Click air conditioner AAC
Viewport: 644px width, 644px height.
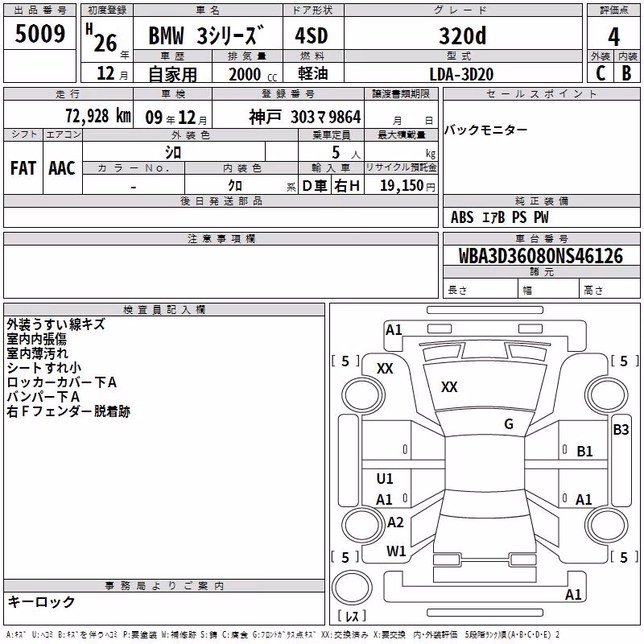[62, 168]
